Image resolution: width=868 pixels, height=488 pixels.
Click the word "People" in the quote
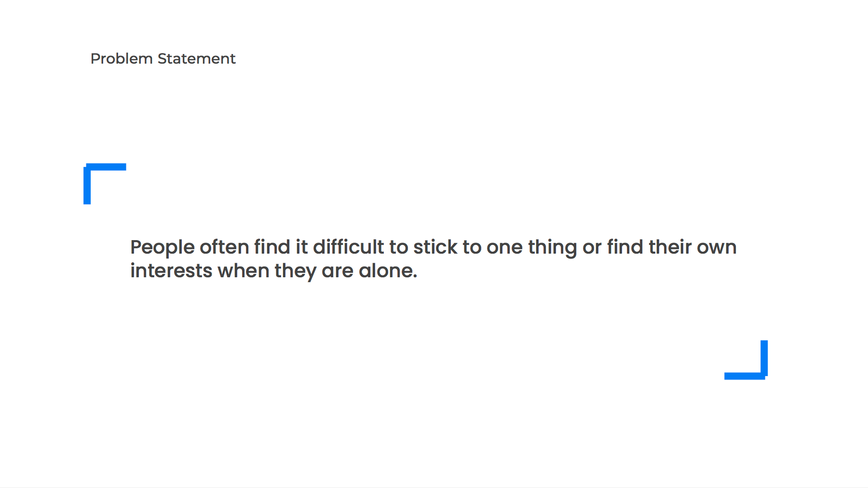point(162,248)
